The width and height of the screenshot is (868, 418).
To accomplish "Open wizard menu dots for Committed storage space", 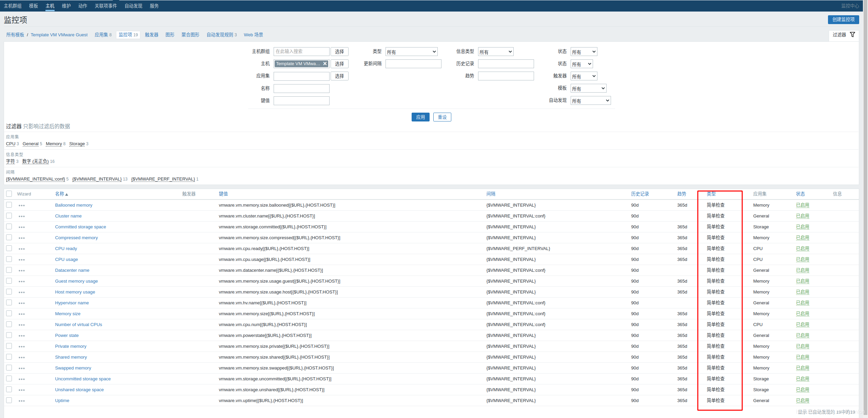I will tap(22, 227).
